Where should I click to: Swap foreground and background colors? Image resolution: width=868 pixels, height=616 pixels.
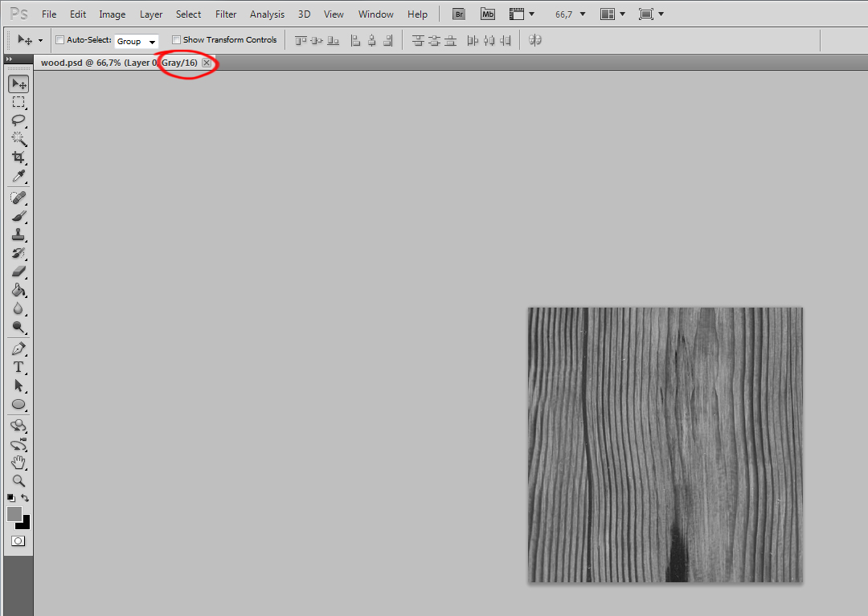(25, 498)
